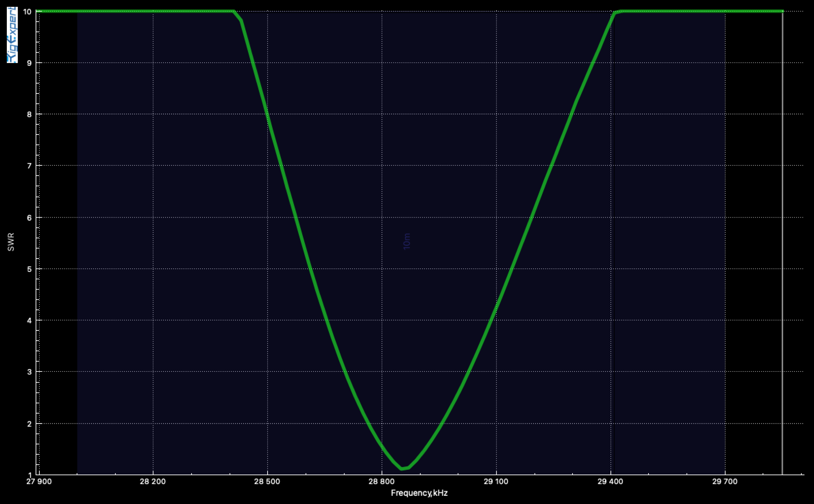Click the SWR value 8 label
This screenshot has height=504, width=814.
(29, 115)
